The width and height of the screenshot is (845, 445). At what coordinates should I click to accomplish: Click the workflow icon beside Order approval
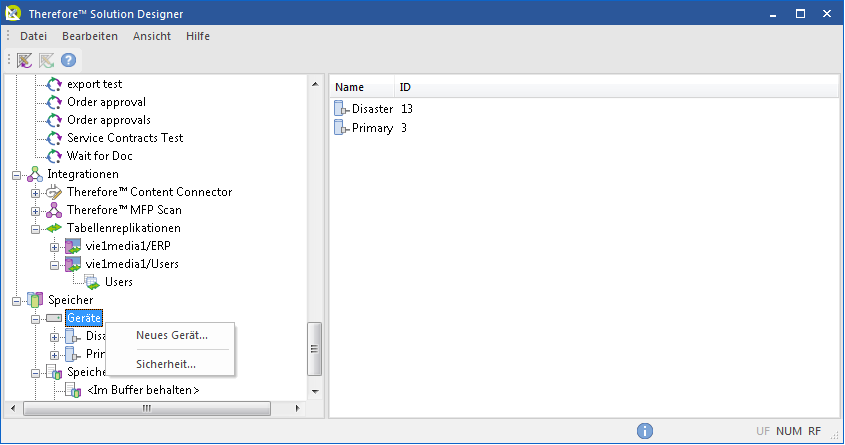click(54, 102)
